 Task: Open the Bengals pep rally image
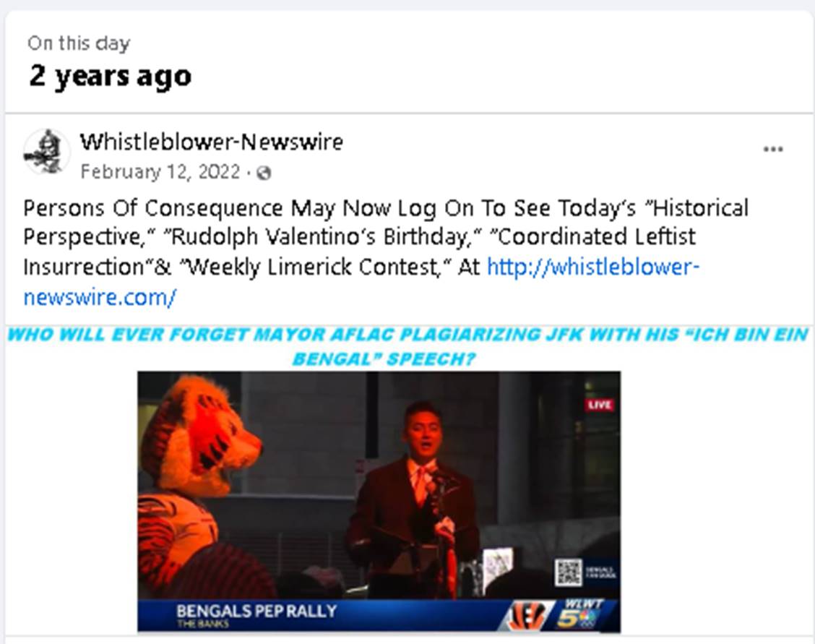379,502
